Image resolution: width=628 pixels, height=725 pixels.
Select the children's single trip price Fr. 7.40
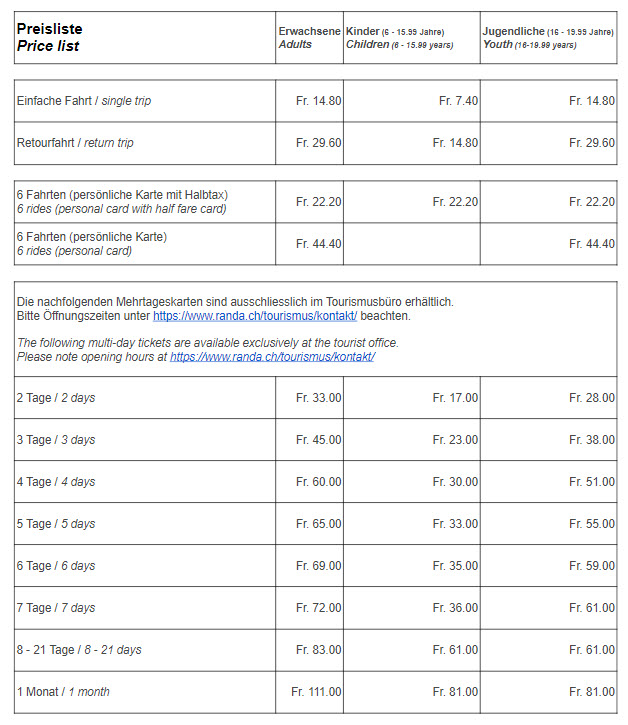click(458, 101)
